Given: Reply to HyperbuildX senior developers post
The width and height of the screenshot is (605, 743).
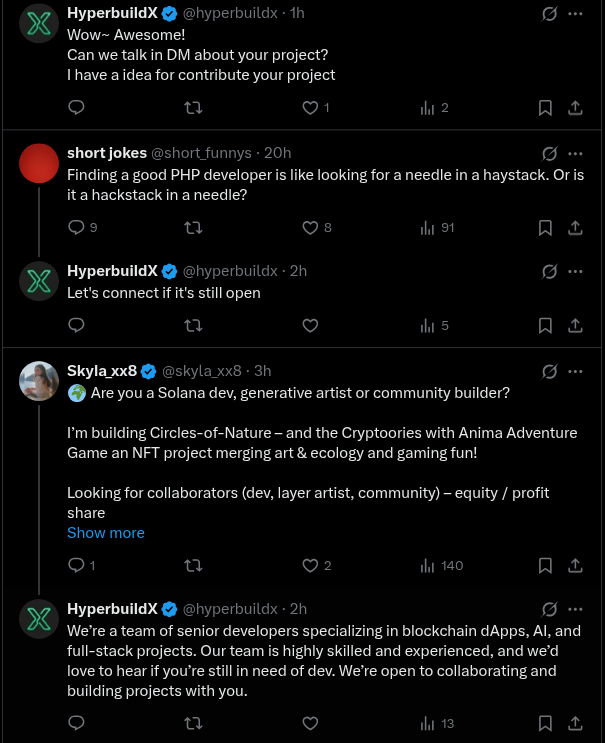Looking at the screenshot, I should 76,723.
